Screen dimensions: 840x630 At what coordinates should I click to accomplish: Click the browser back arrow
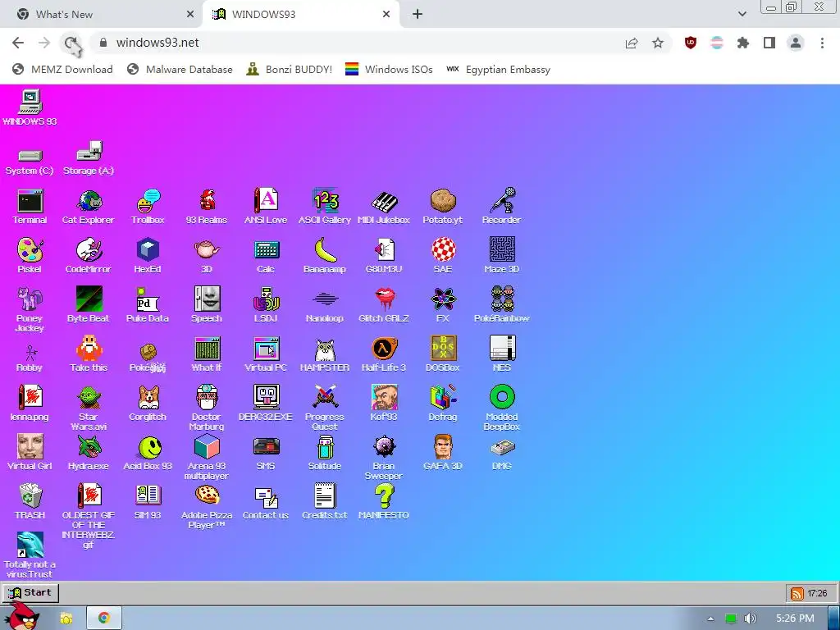[18, 43]
